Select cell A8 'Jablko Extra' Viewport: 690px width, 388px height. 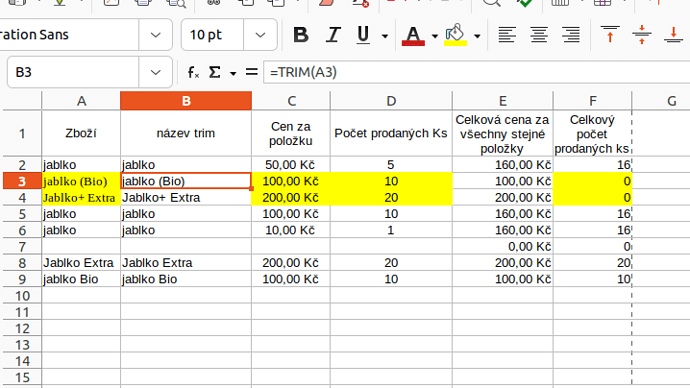point(81,263)
